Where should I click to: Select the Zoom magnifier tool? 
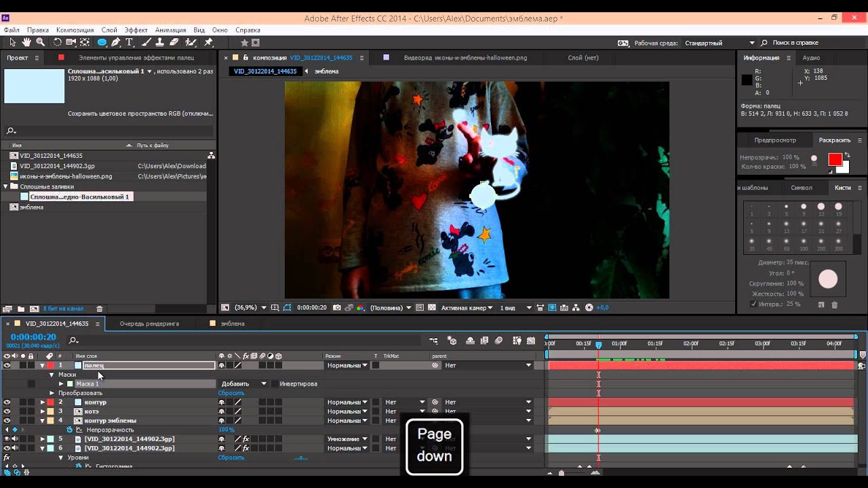[x=41, y=42]
